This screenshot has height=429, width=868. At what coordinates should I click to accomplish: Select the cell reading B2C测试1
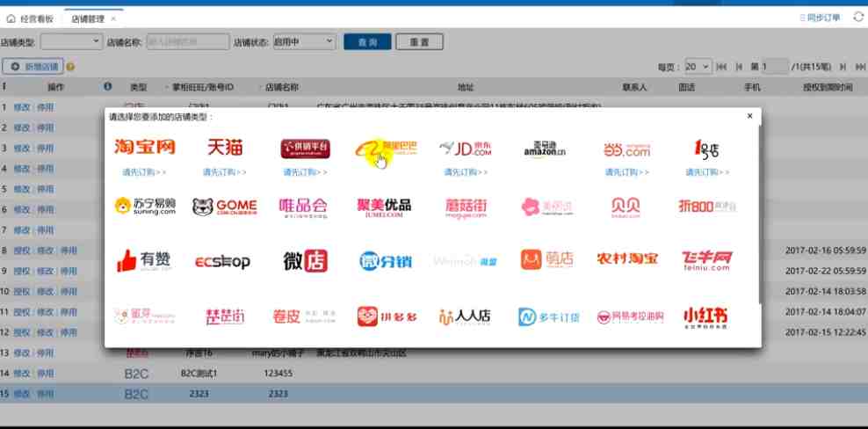pos(199,374)
